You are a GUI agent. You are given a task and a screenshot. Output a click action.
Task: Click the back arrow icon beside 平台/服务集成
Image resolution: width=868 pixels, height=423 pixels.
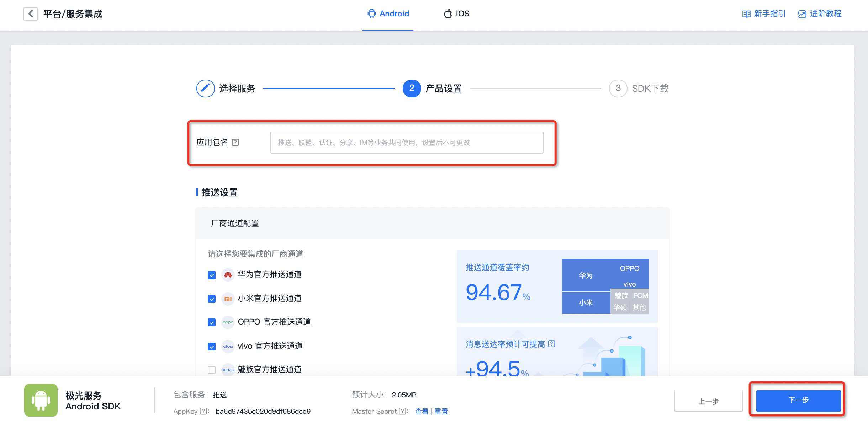click(31, 14)
